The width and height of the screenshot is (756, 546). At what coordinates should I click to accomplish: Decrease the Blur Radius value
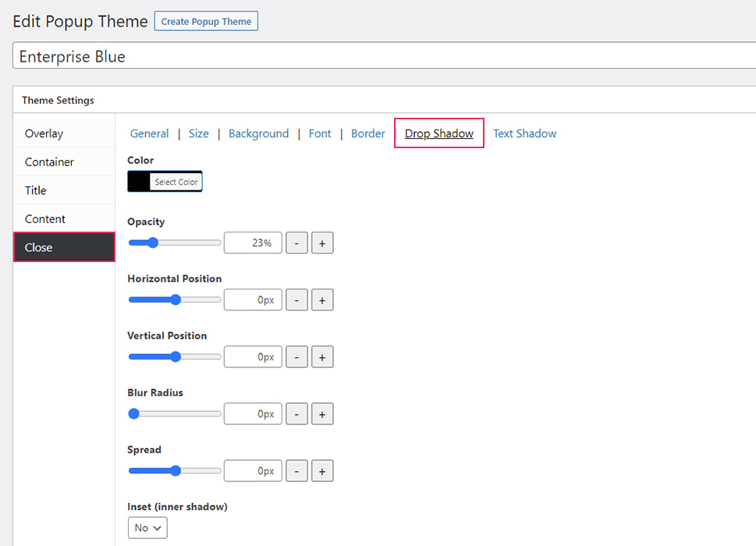pos(296,413)
